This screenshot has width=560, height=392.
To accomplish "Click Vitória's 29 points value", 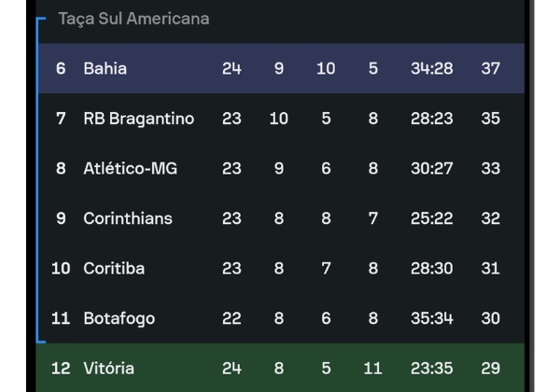I will point(490,369).
